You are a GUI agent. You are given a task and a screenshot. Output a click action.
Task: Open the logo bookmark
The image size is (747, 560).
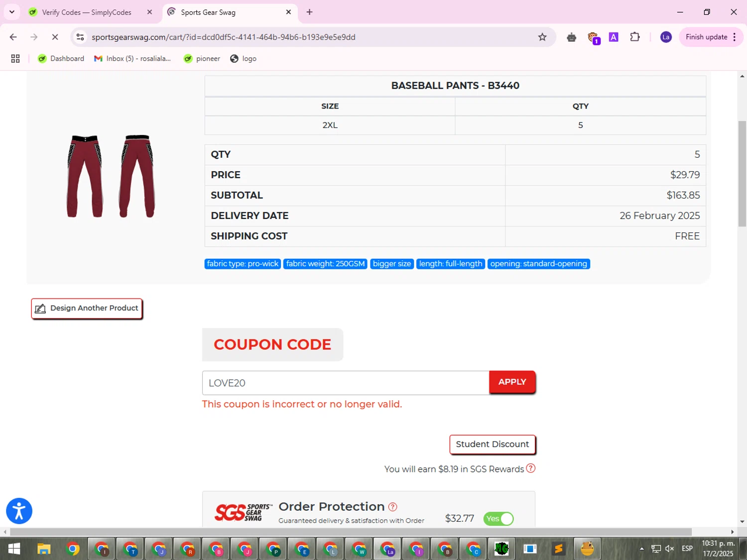click(x=244, y=59)
